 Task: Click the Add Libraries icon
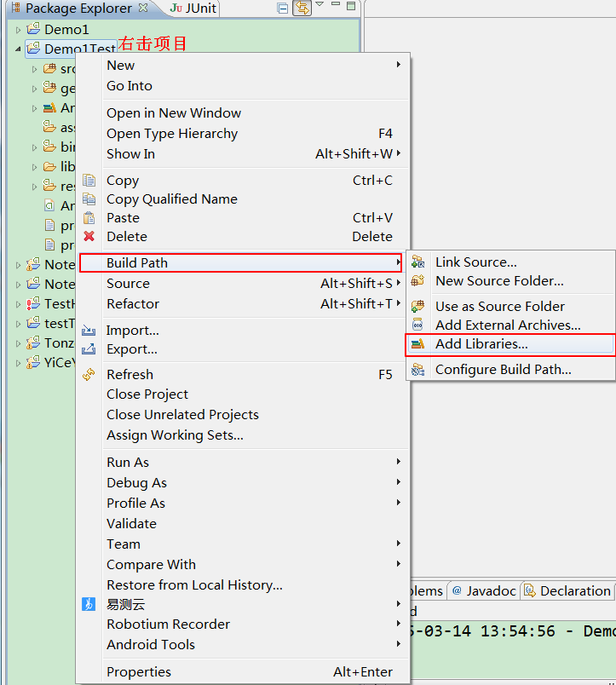click(417, 344)
